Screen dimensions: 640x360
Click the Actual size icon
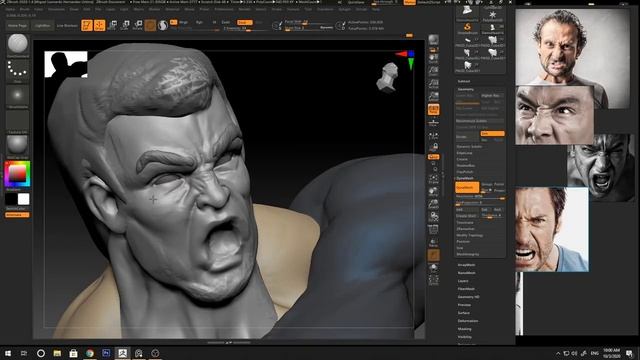(x=433, y=84)
